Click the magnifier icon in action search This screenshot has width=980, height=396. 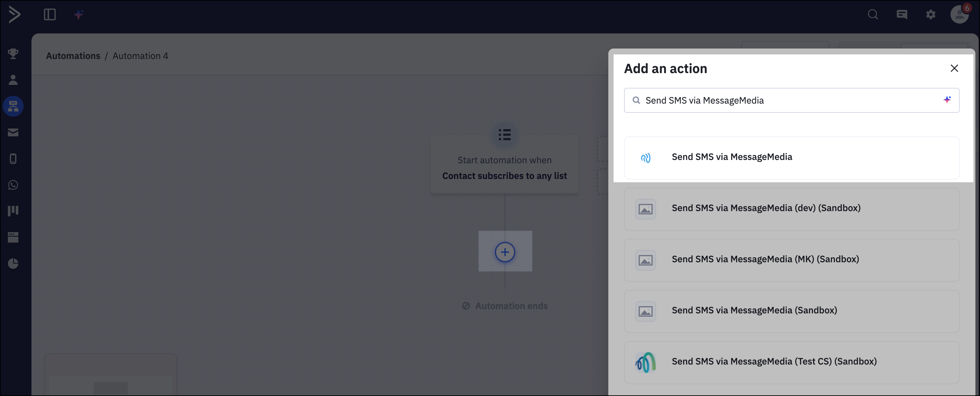pos(636,100)
